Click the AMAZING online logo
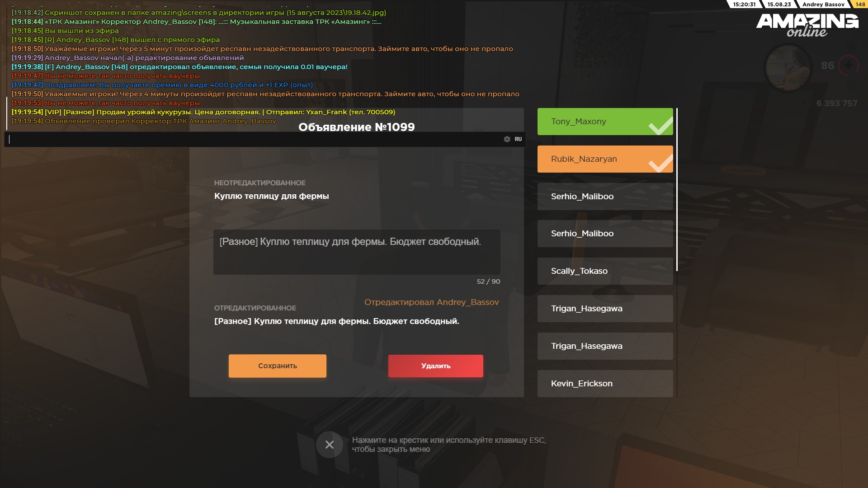Screen dimensions: 868x488 tap(807, 25)
